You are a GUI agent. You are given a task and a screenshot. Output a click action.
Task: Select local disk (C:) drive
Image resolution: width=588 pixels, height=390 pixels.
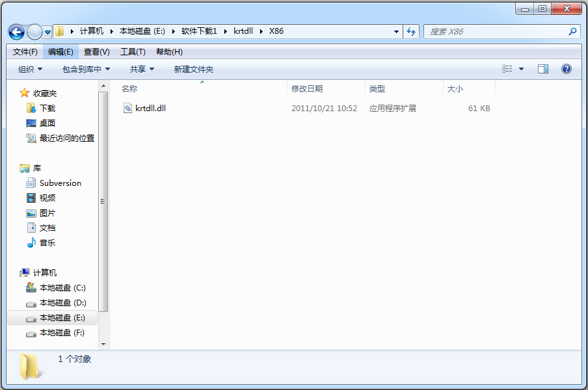pyautogui.click(x=62, y=288)
